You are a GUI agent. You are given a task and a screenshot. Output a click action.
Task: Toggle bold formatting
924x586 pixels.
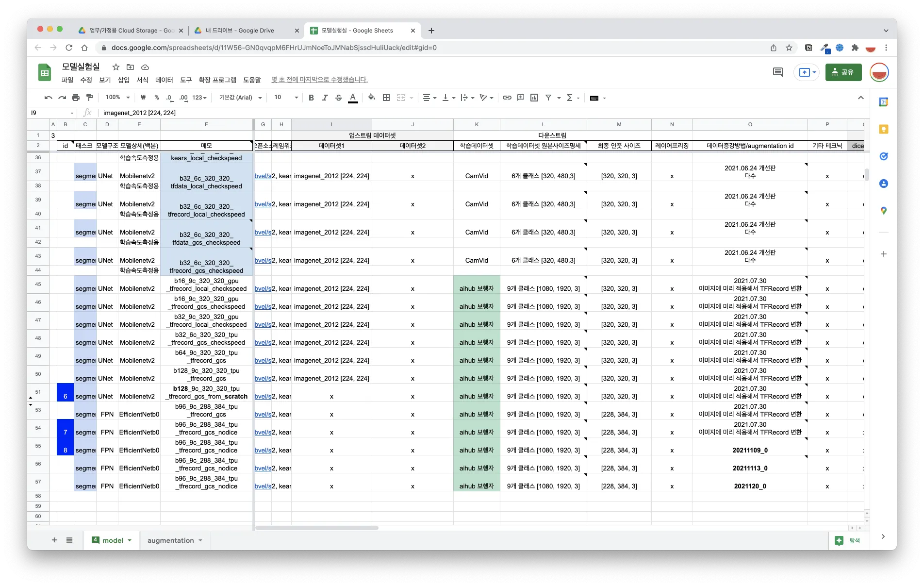pos(311,98)
